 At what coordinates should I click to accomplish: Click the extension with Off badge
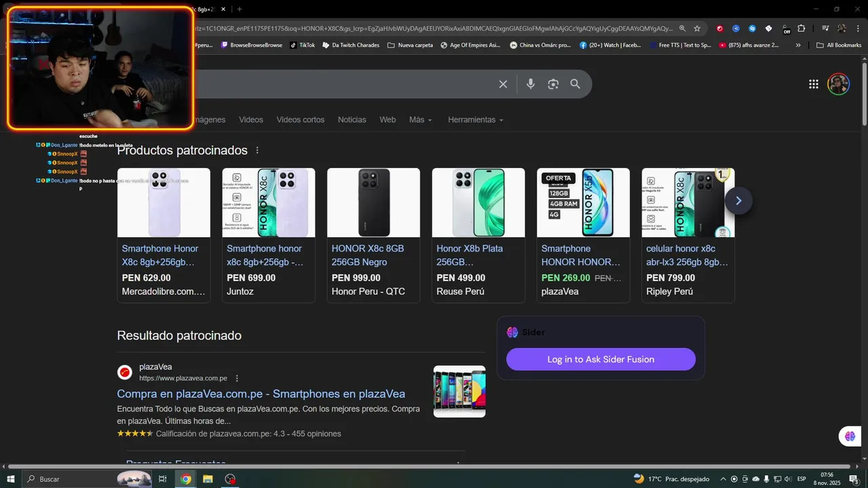point(785,29)
